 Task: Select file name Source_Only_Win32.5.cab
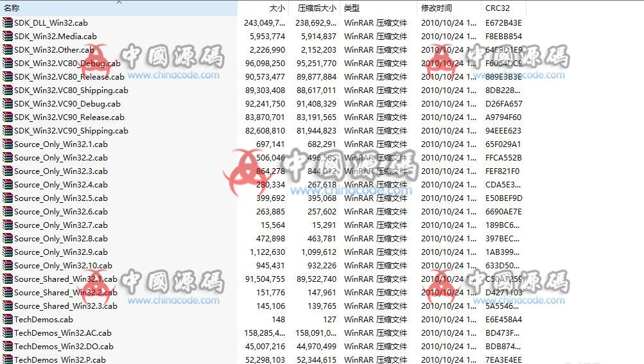(61, 198)
